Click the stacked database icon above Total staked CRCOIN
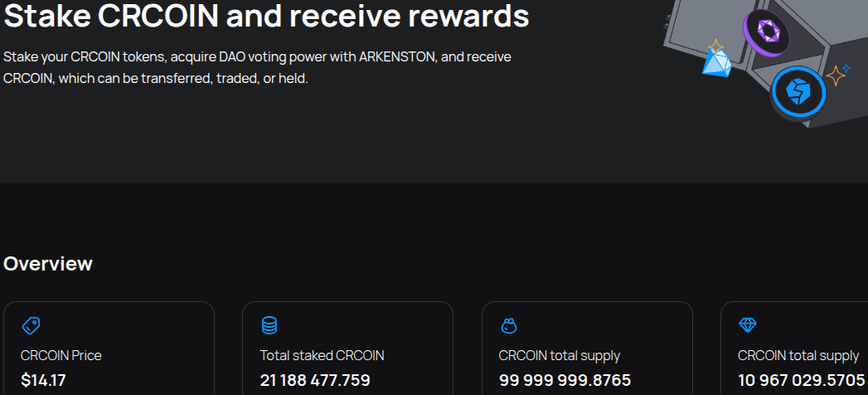Screen dimensions: 868x395 pyautogui.click(x=269, y=325)
